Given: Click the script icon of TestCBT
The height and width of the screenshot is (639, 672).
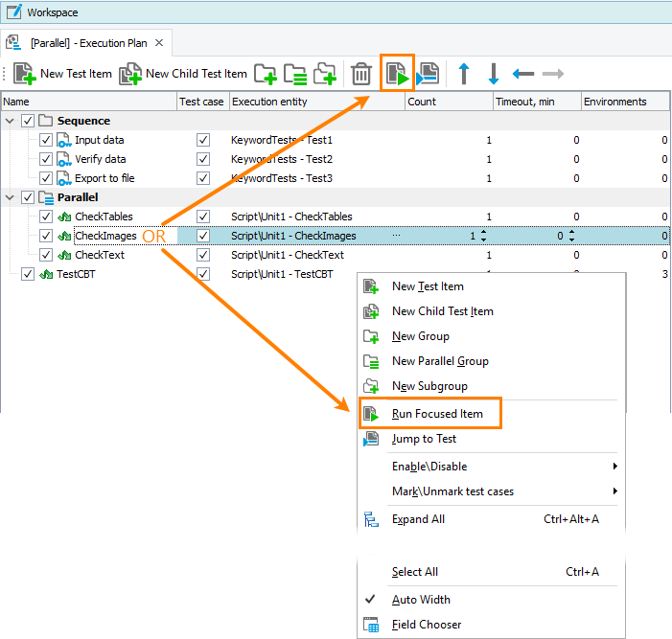Looking at the screenshot, I should pos(46,274).
